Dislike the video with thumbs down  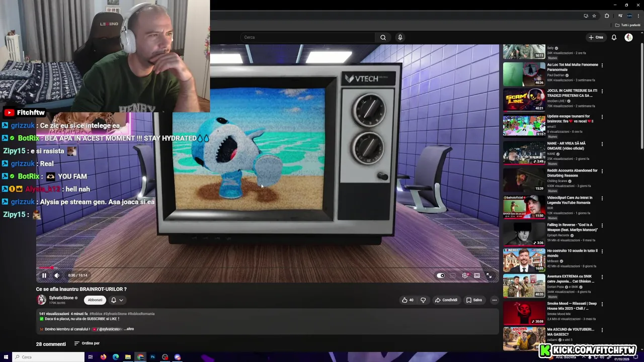(x=423, y=300)
